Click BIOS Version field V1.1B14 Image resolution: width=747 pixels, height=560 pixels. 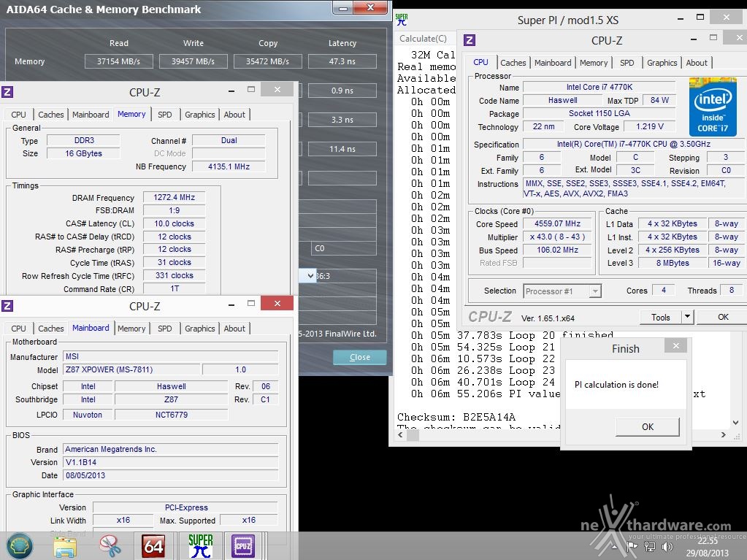point(171,462)
